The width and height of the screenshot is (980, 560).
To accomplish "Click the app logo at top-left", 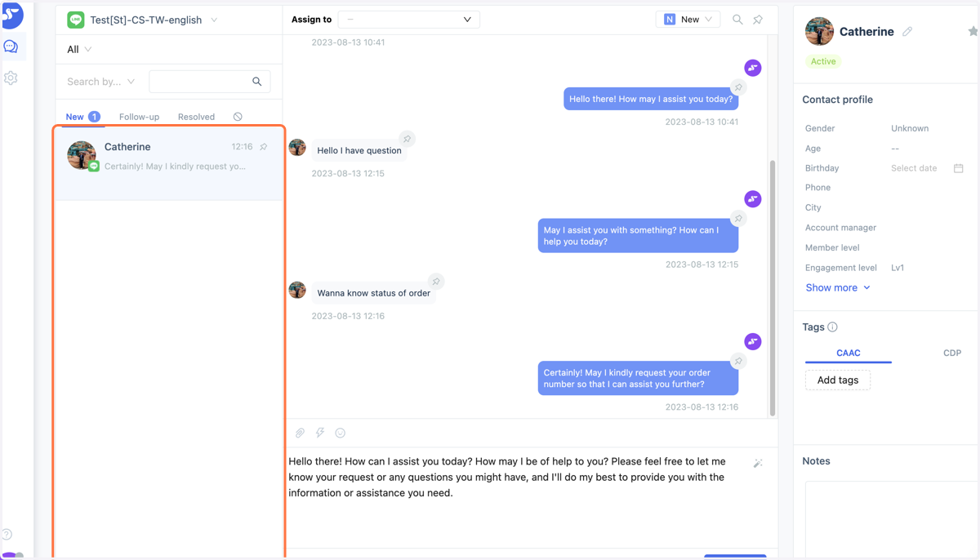I will tap(11, 15).
